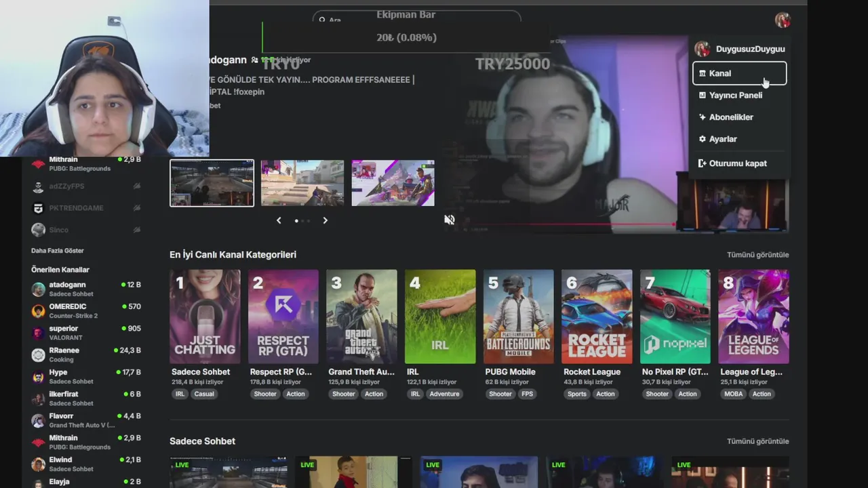This screenshot has width=868, height=488.
Task: Open the Kanal menu entry
Action: pyautogui.click(x=739, y=73)
